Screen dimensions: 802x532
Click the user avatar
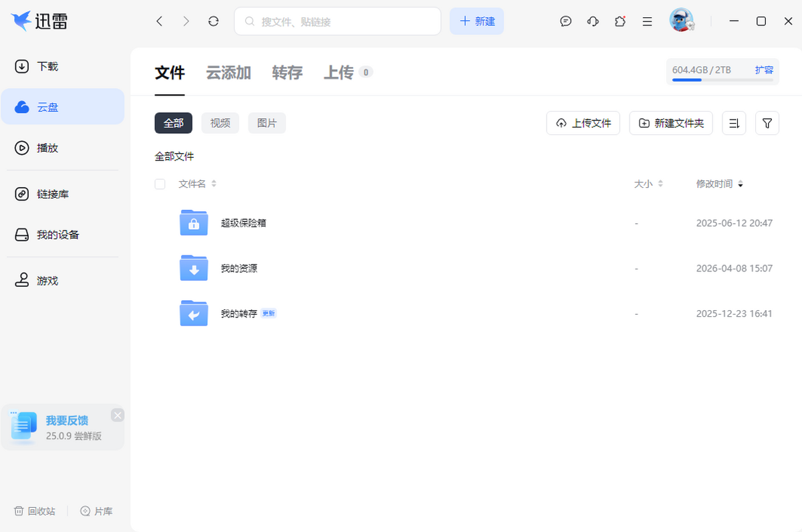(682, 20)
